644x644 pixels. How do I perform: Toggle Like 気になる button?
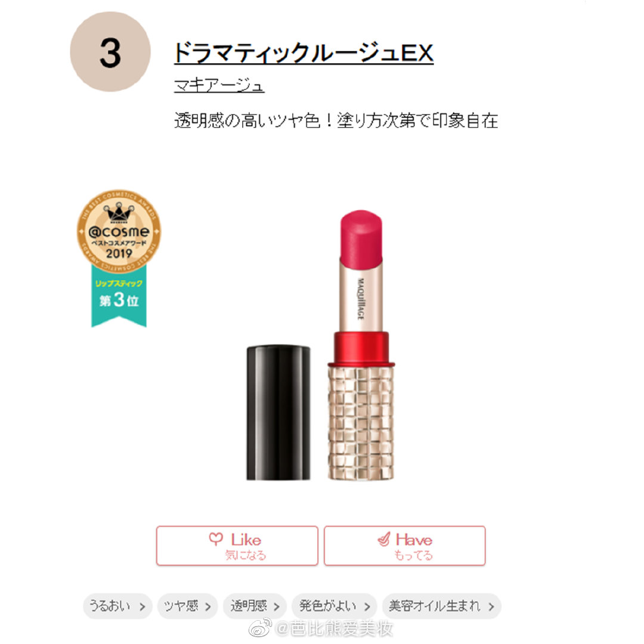[237, 546]
